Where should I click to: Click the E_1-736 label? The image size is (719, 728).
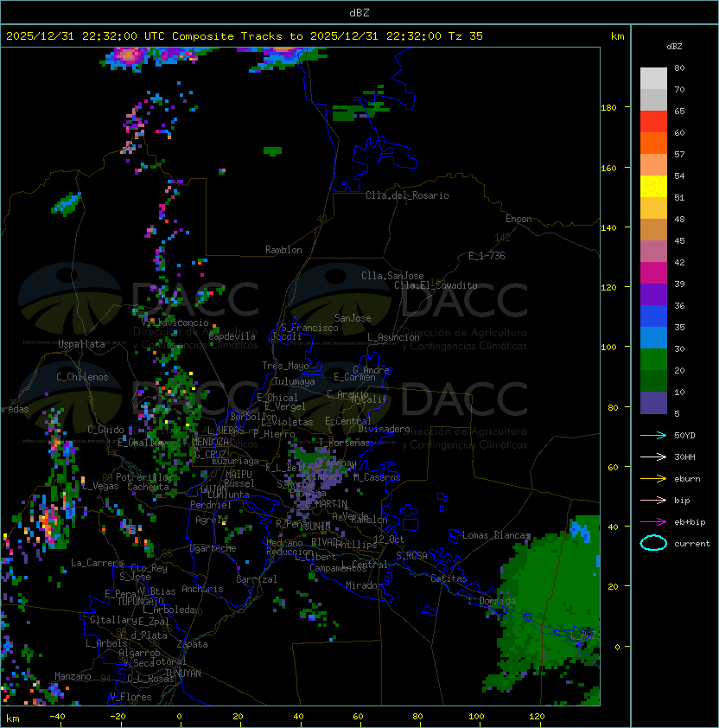tap(487, 256)
